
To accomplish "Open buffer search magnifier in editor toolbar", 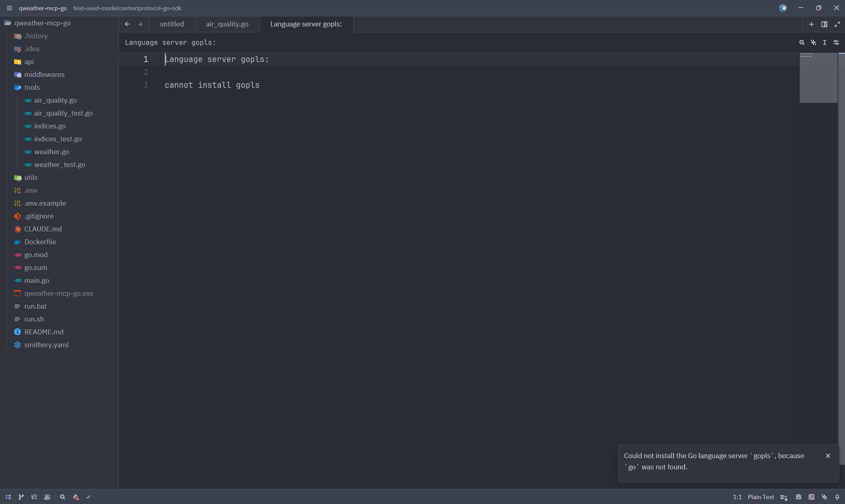I will [x=802, y=43].
